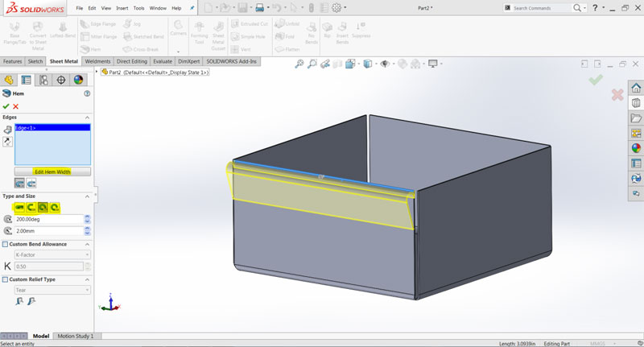The width and height of the screenshot is (644, 347).
Task: Click the Previous View icon
Action: [x=325, y=64]
